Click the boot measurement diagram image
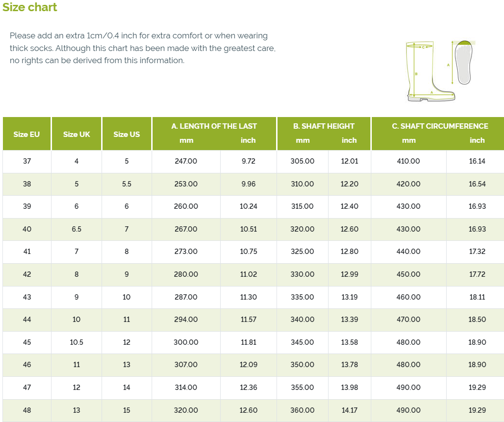 [x=431, y=71]
